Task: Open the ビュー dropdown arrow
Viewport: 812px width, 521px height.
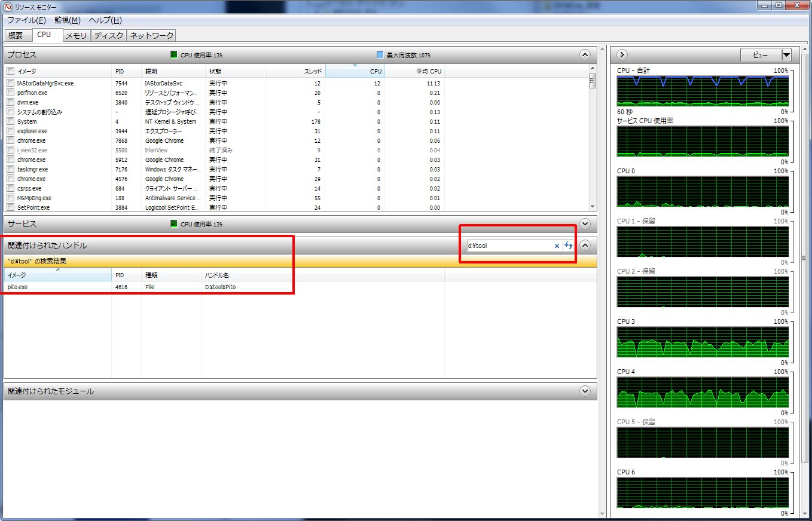Action: pos(786,55)
